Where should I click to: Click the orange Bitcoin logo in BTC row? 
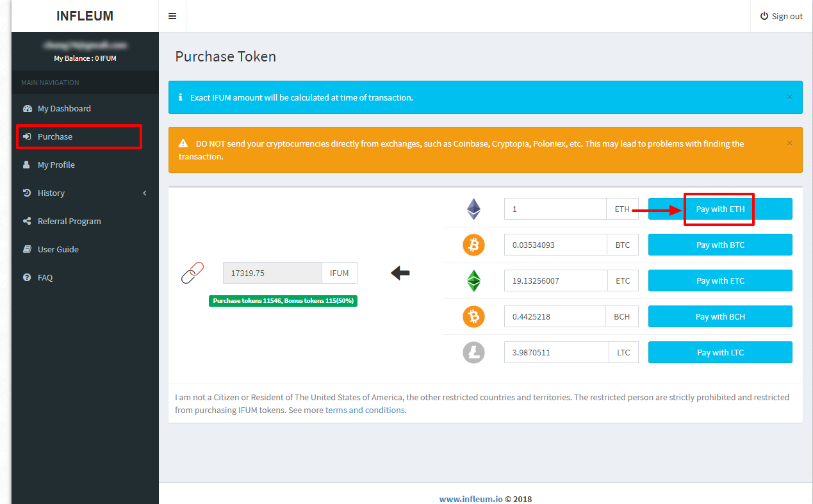pos(473,245)
